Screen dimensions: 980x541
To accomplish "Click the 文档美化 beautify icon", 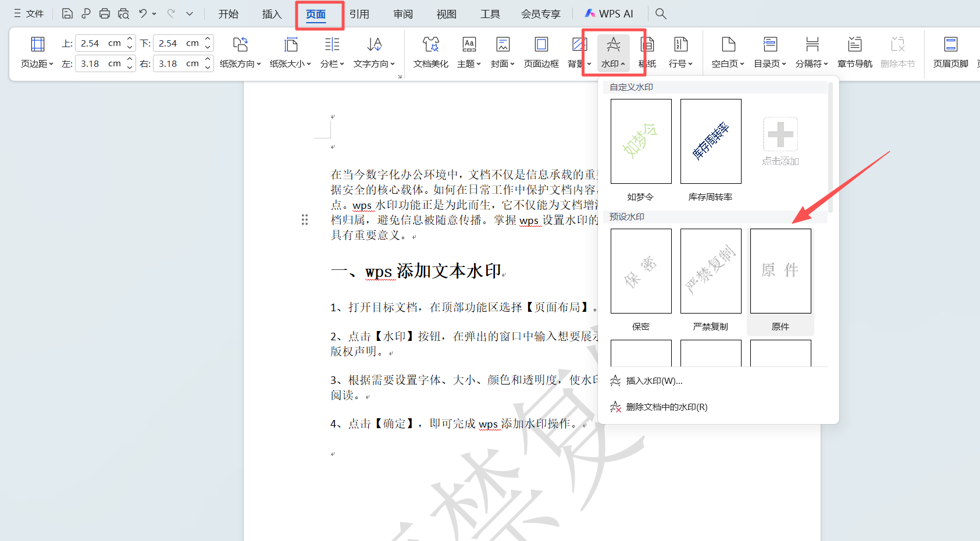I will 431,52.
